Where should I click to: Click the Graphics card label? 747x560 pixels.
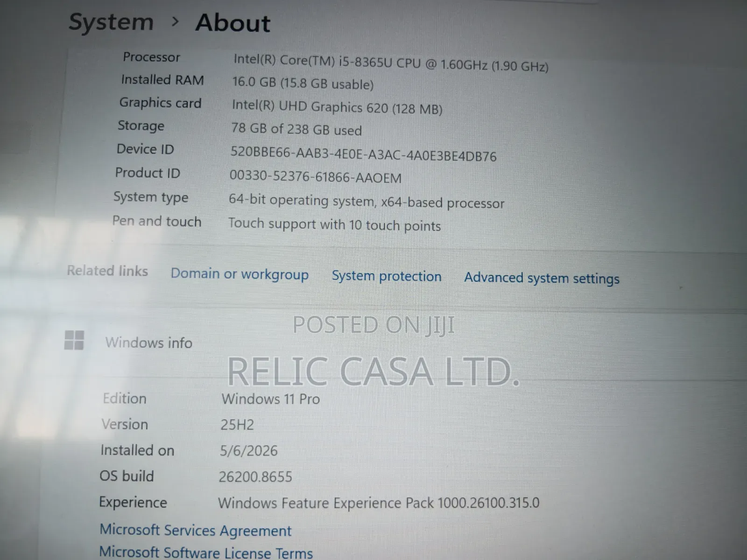click(160, 103)
